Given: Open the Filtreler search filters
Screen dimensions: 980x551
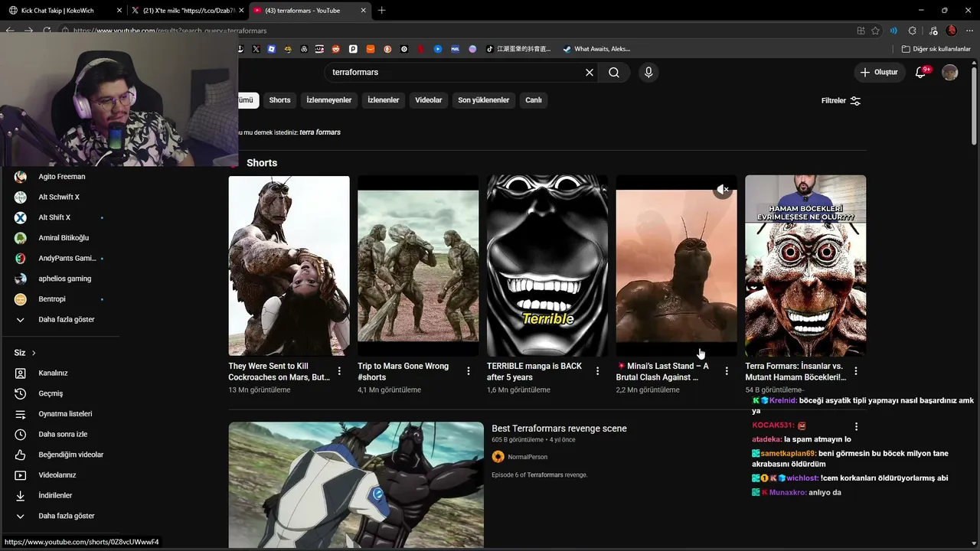Looking at the screenshot, I should coord(841,101).
